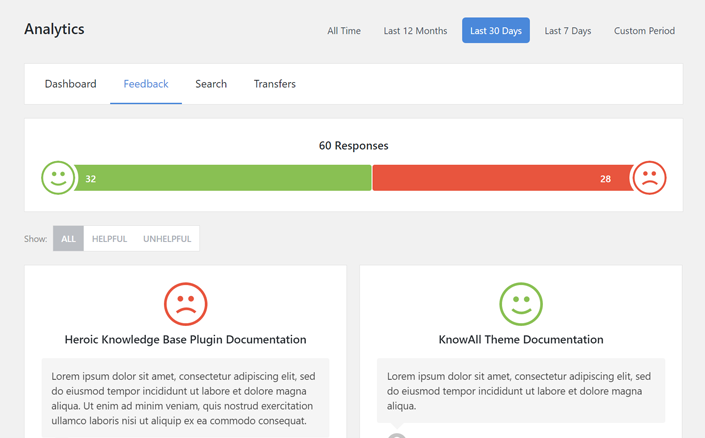Open Heroic Knowledge Base Plugin Documentation title
Screen dimensions: 705x438
coord(185,340)
